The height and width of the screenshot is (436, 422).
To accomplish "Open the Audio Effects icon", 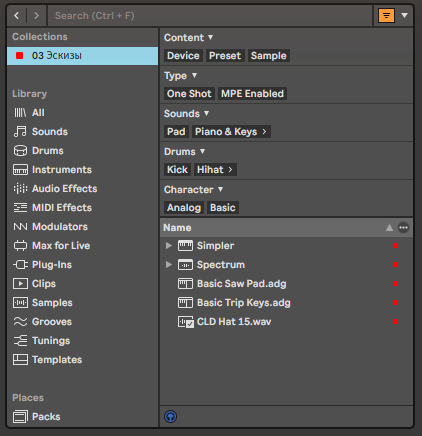I will pos(20,189).
